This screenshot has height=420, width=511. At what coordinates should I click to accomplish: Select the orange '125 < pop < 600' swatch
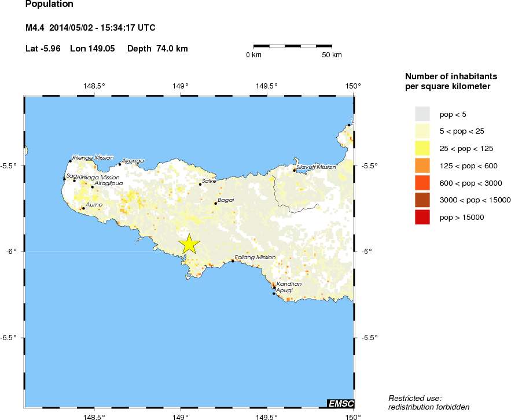click(x=422, y=166)
